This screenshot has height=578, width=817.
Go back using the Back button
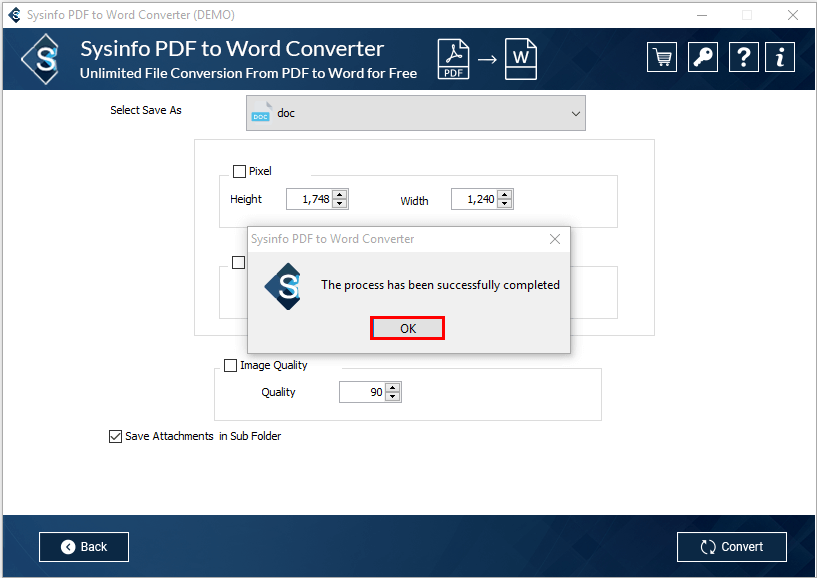84,547
